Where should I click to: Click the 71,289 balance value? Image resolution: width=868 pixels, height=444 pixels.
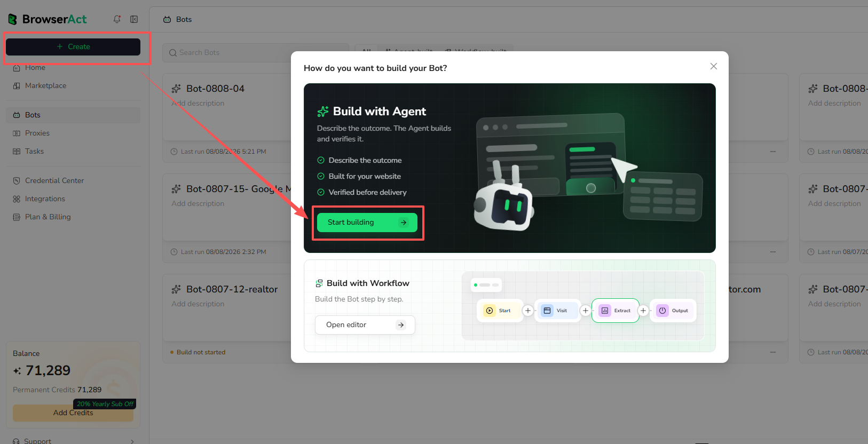(x=48, y=370)
